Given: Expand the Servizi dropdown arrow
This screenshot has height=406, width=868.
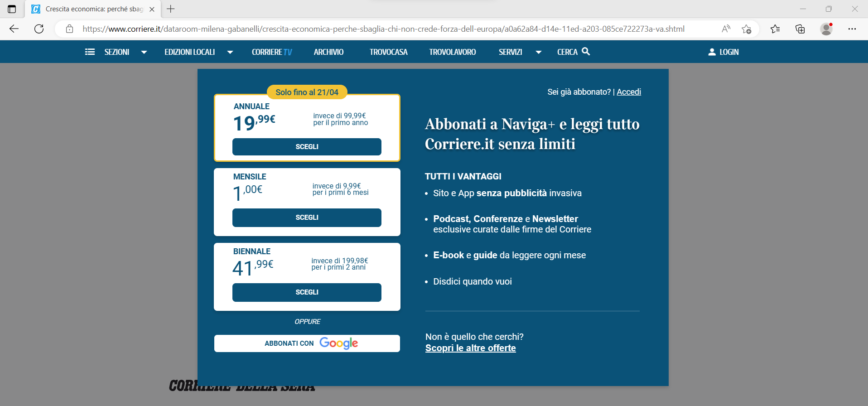Looking at the screenshot, I should pos(539,52).
